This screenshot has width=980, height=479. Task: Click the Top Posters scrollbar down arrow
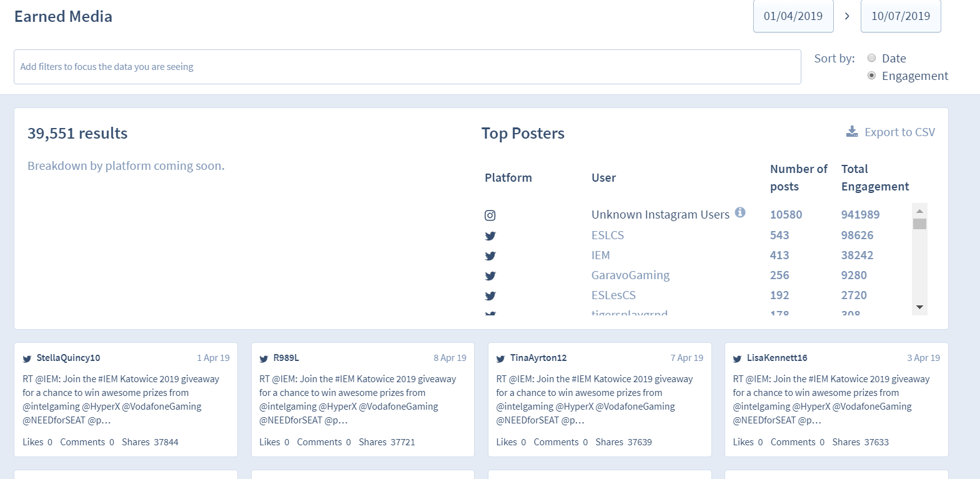pyautogui.click(x=919, y=307)
